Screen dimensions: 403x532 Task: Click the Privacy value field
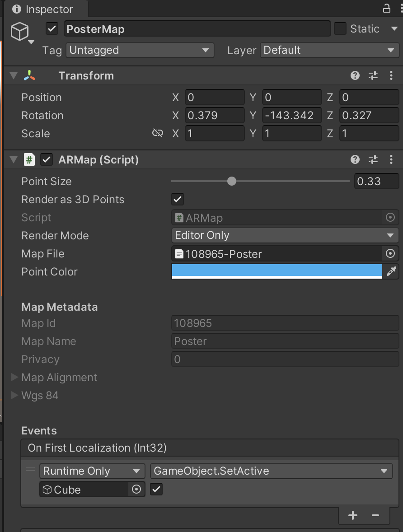pos(285,359)
